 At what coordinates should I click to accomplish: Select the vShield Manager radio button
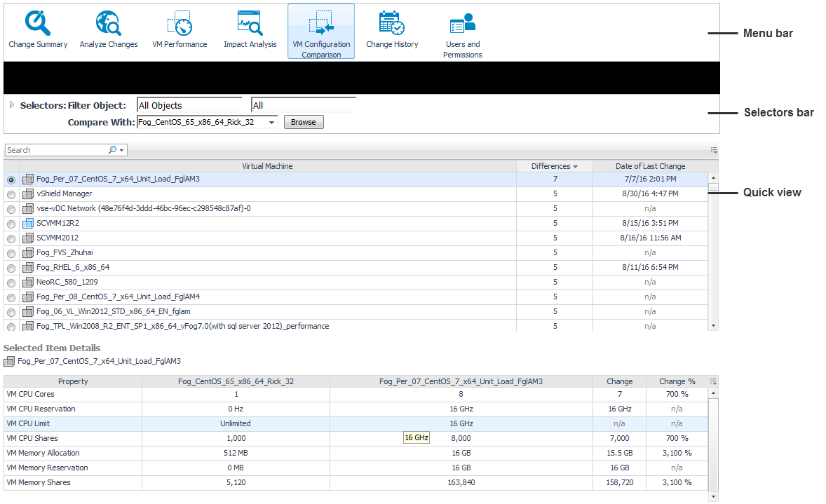coord(11,194)
